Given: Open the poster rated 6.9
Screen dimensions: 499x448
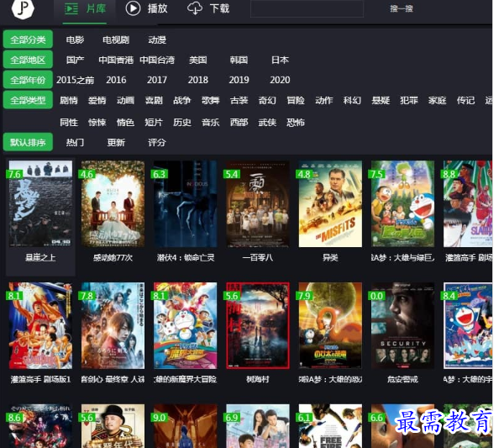Looking at the screenshot, I should coord(258,426).
